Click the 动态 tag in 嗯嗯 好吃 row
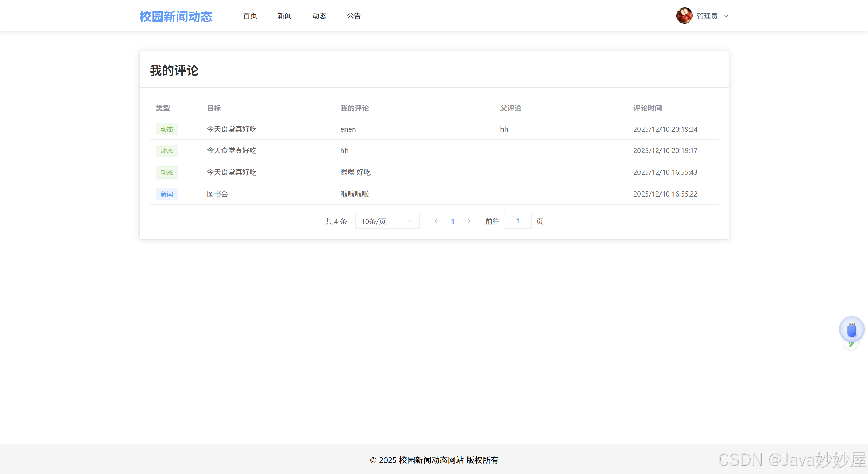 (x=167, y=172)
